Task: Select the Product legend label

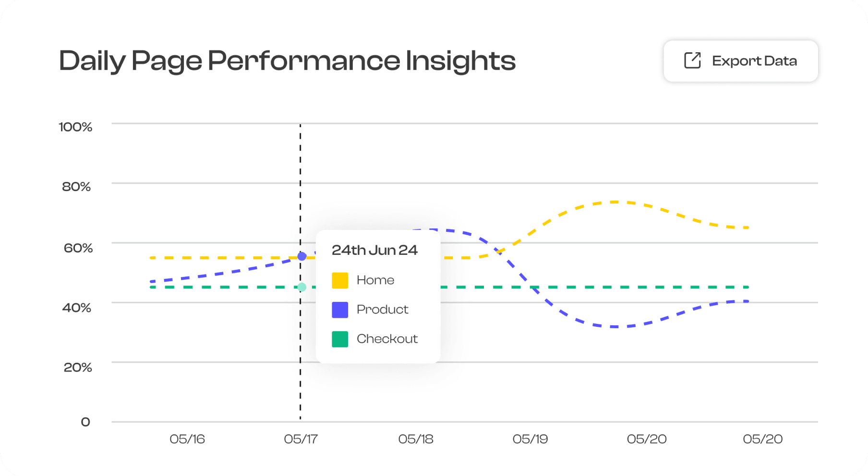Action: click(x=382, y=309)
